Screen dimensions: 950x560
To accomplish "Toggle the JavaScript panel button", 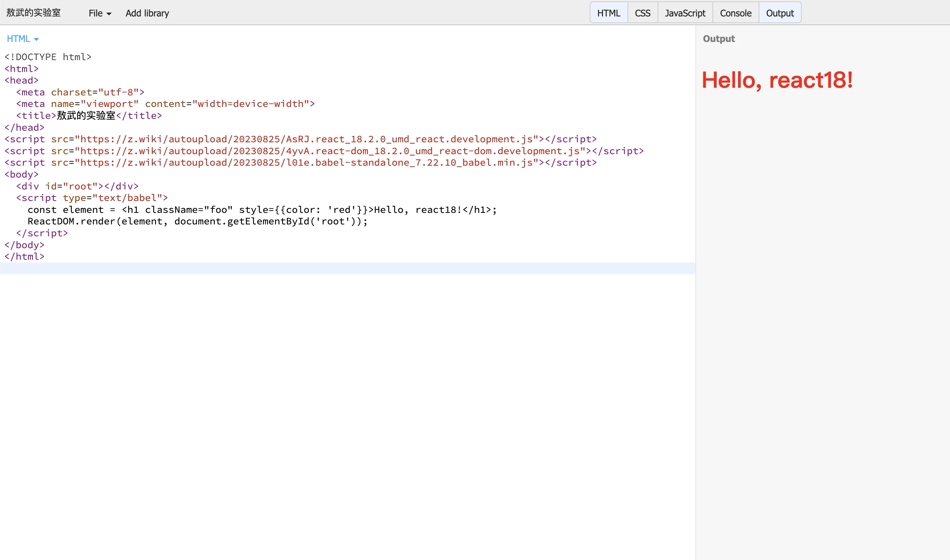I will tap(685, 13).
